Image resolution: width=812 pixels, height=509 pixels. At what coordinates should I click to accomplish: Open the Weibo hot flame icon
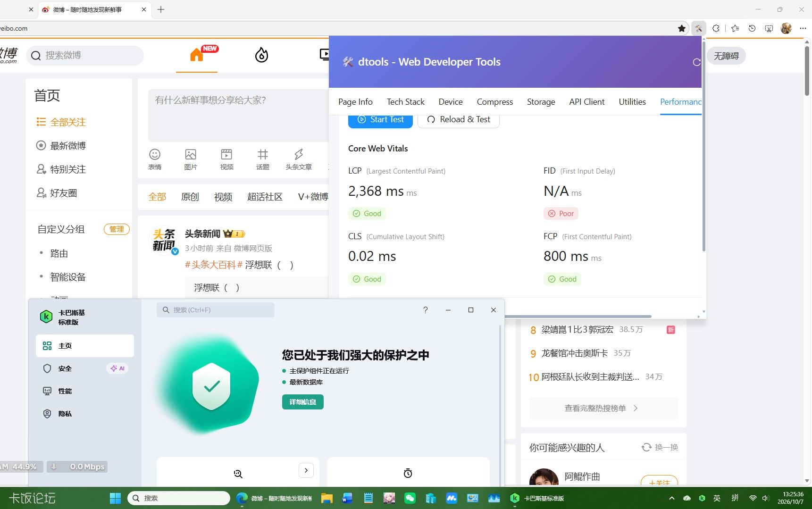[x=261, y=55]
